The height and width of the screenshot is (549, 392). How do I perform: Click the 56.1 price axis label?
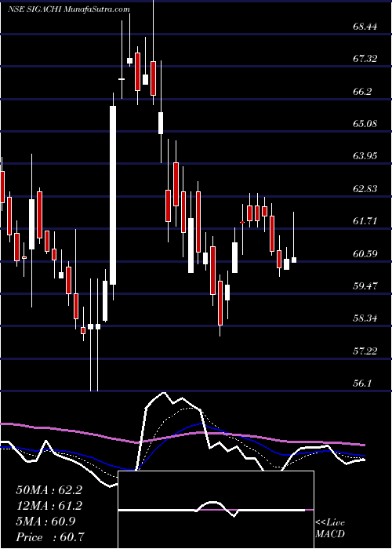coord(362,384)
